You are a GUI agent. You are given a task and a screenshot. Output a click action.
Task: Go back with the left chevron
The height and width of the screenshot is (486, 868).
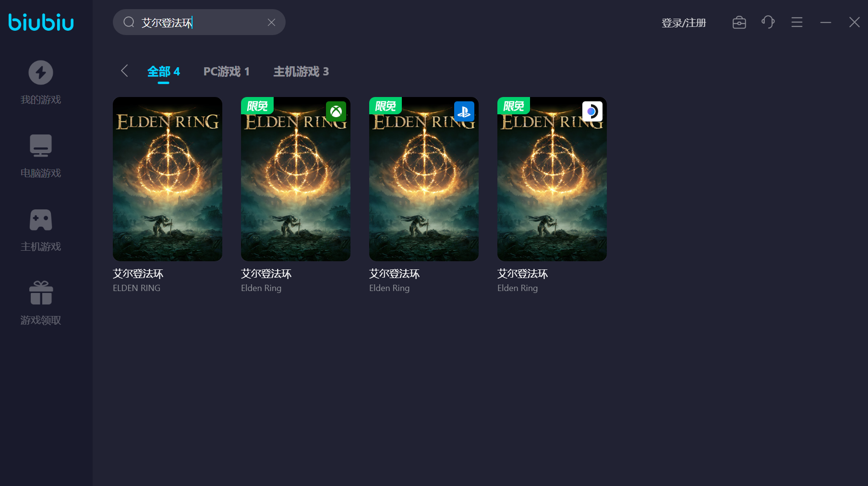pos(124,71)
